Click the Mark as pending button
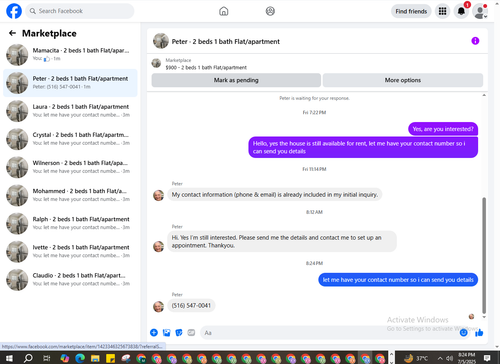Viewport: 500px width, 364px height. click(236, 80)
